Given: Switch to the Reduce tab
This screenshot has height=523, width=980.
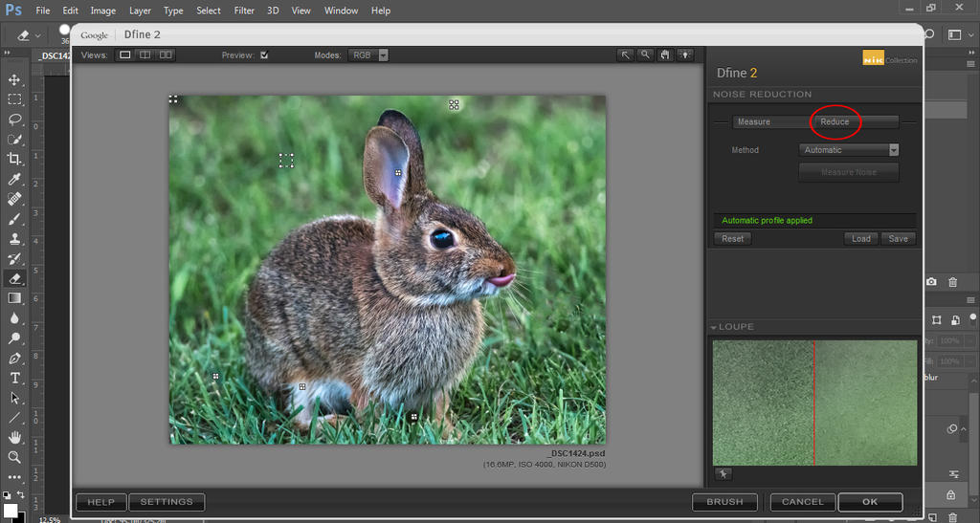Looking at the screenshot, I should pos(835,122).
